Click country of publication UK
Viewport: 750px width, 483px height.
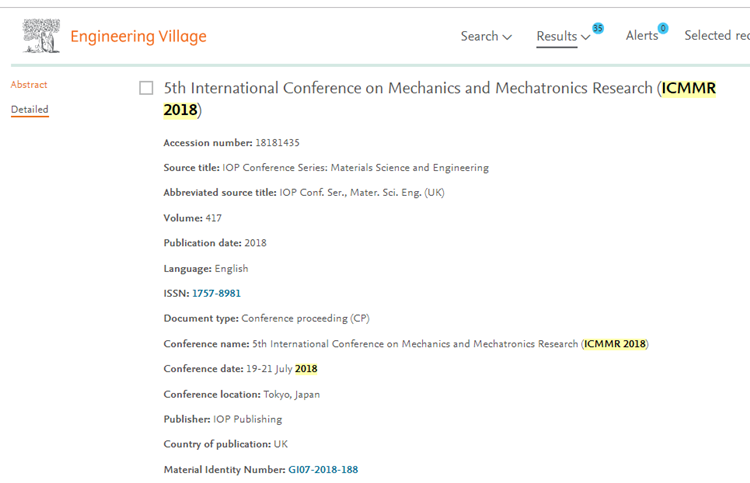[x=281, y=444]
